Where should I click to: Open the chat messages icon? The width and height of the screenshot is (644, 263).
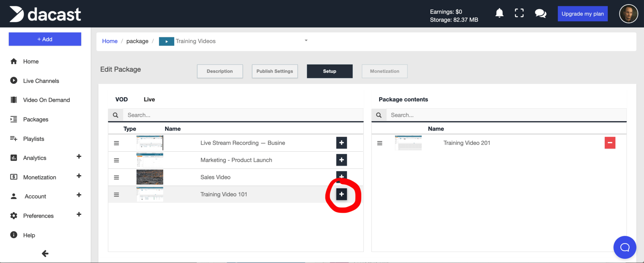[540, 14]
